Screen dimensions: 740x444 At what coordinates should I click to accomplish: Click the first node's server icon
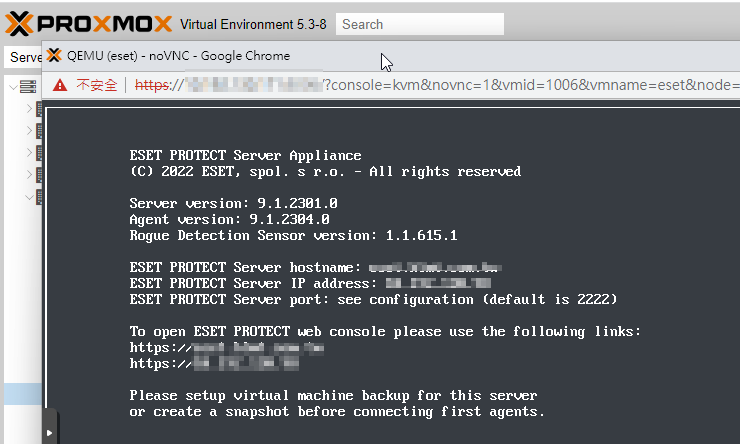click(39, 109)
